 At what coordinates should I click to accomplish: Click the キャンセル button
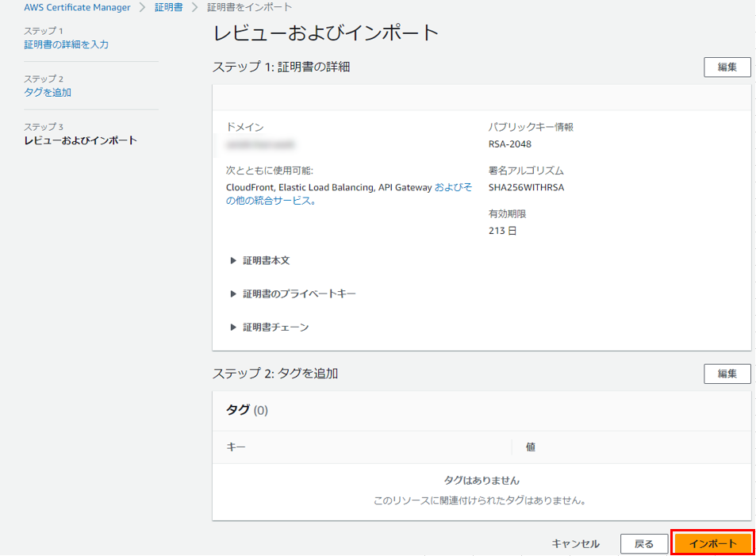tap(575, 544)
